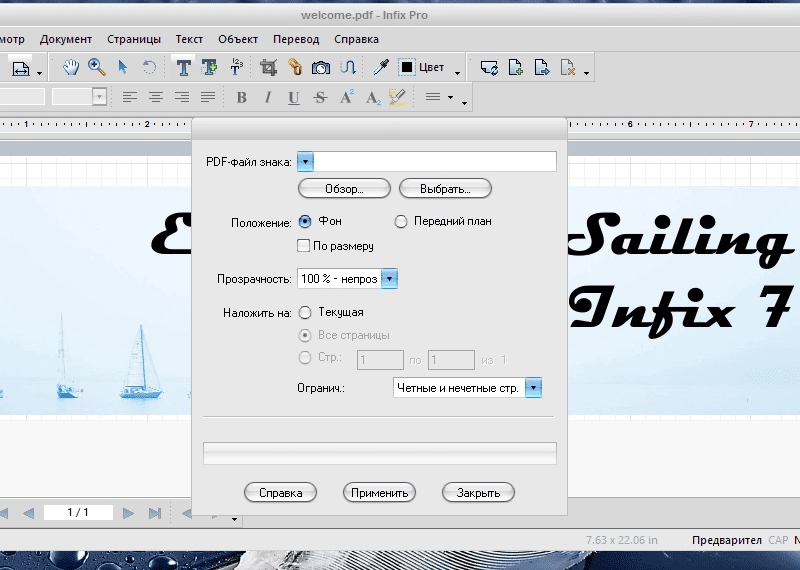Open the PDF-файл знака dropdown arrow
The image size is (800, 570).
pyautogui.click(x=305, y=162)
